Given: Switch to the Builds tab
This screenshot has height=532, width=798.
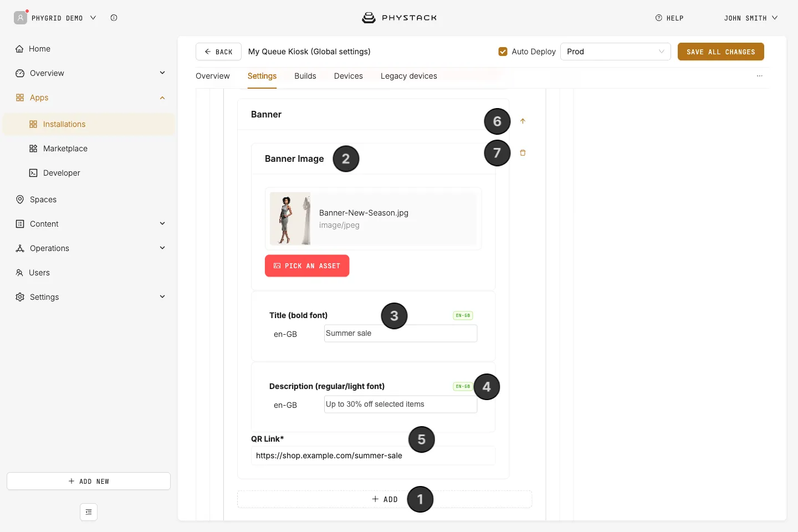Looking at the screenshot, I should [305, 76].
